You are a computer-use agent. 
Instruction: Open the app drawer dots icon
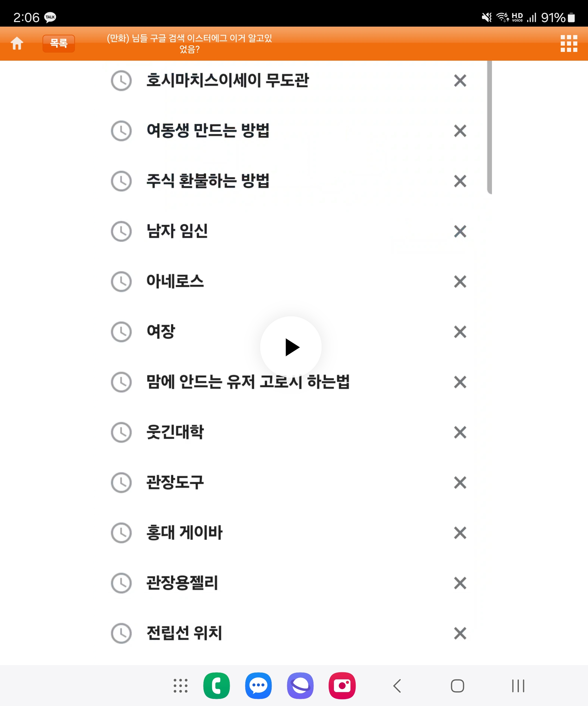[180, 686]
